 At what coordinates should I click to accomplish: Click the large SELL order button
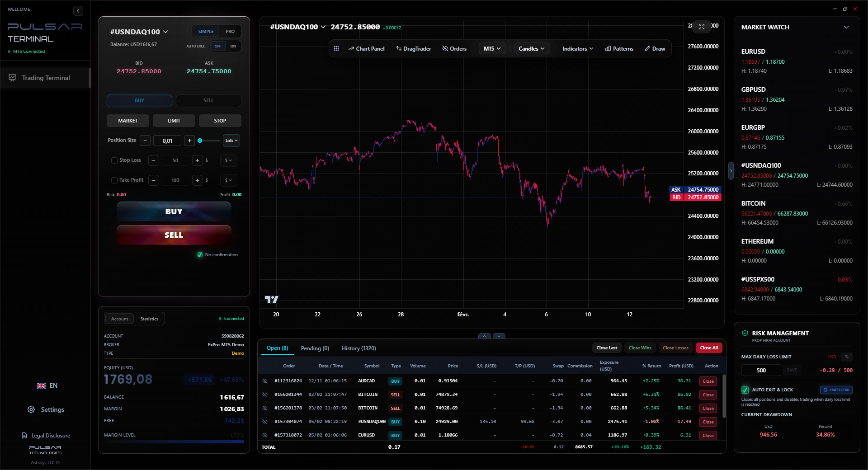click(174, 235)
